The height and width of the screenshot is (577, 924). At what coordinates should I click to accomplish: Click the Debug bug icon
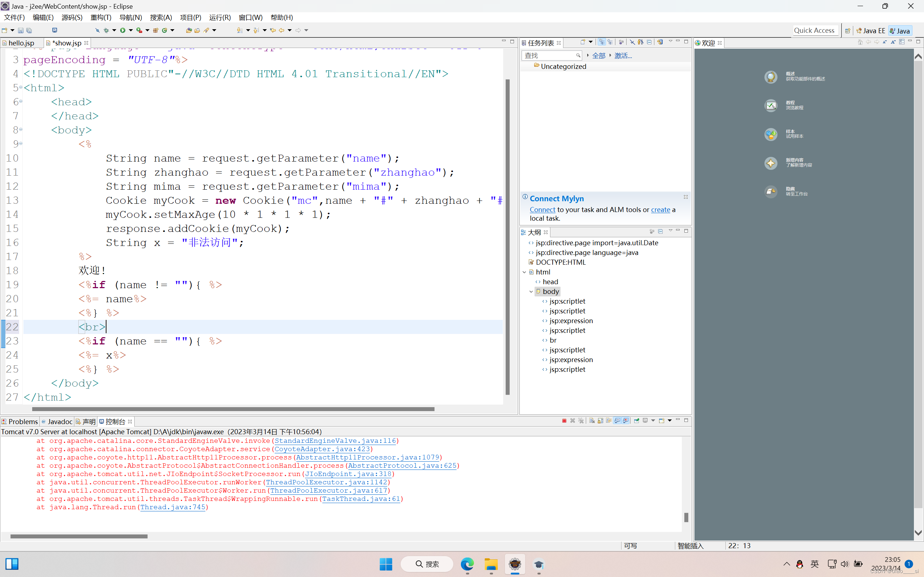(x=106, y=30)
